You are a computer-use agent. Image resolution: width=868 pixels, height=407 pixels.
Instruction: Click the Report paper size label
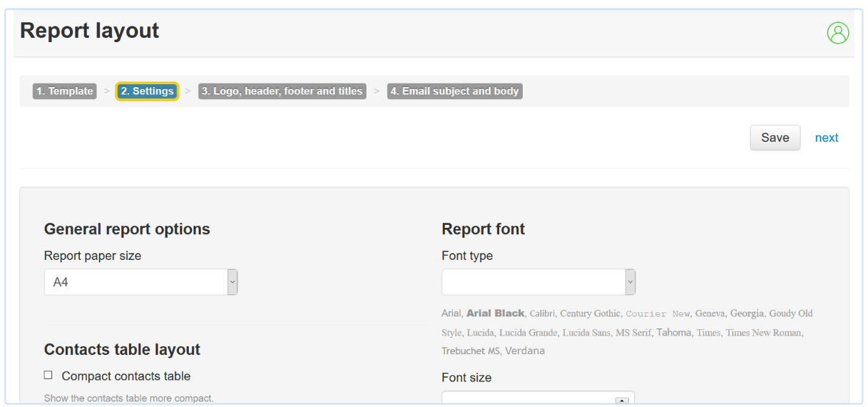click(x=93, y=256)
